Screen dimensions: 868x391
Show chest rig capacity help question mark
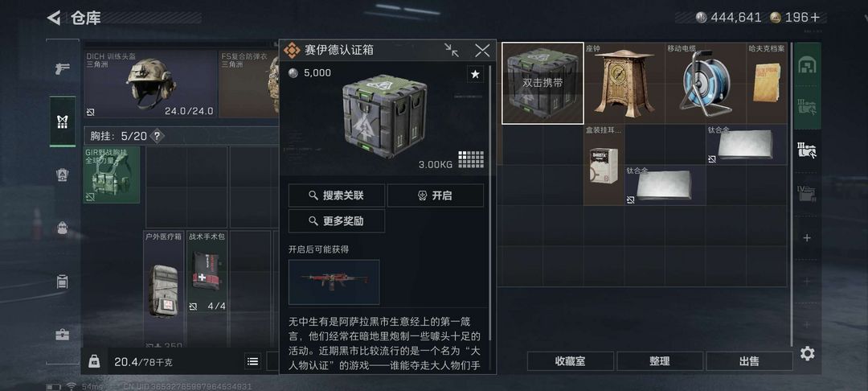[158, 136]
